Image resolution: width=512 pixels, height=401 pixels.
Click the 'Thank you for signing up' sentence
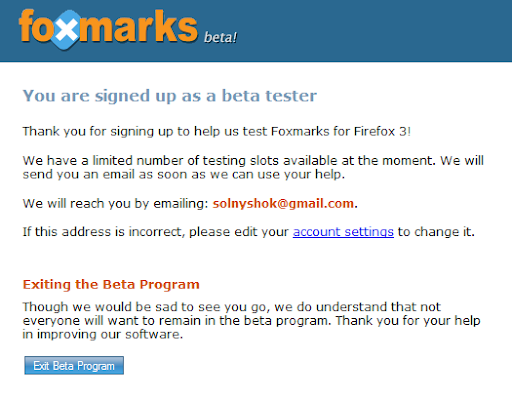tap(217, 131)
